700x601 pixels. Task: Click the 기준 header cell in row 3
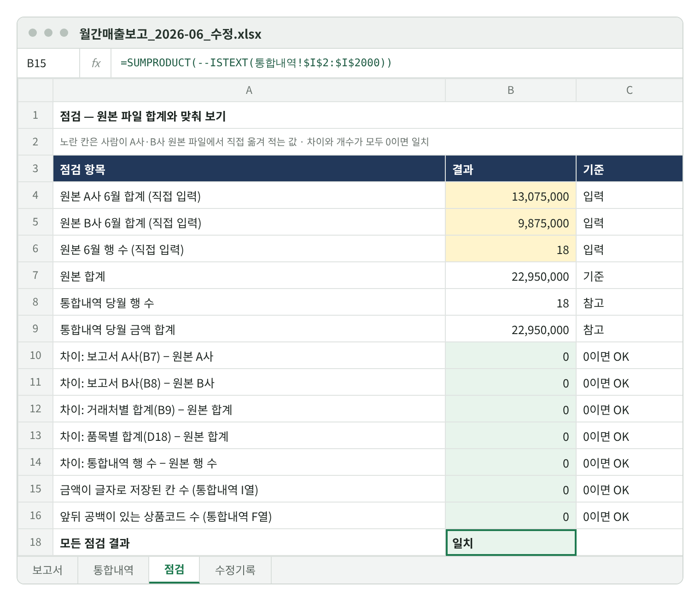coord(629,169)
